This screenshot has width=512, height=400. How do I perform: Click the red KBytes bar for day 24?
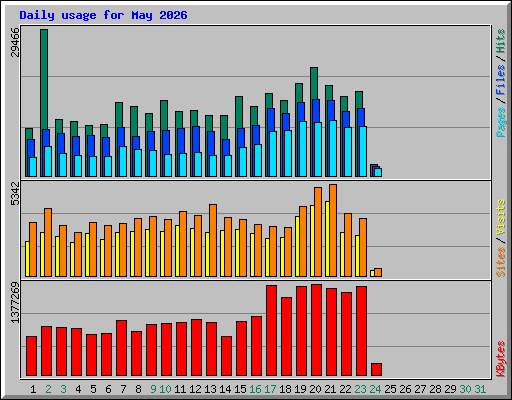click(x=376, y=370)
